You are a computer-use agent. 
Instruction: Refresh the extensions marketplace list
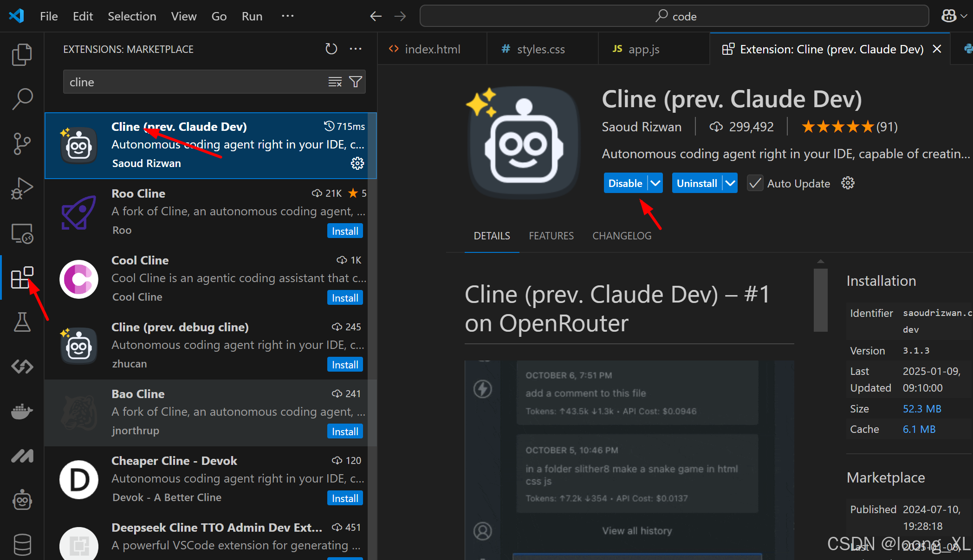[x=331, y=49]
